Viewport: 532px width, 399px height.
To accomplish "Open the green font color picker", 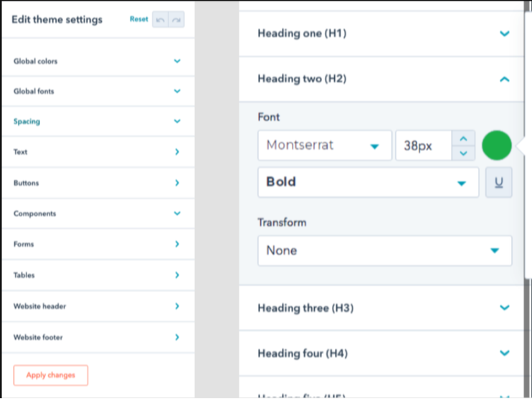I will point(497,145).
